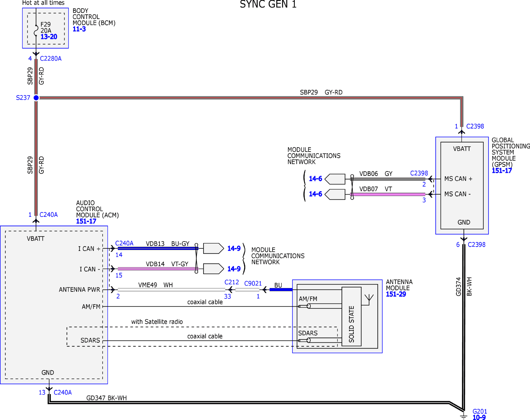530x420 pixels.
Task: Click the off-page arrow on the VDB06 GY wire
Action: [x=335, y=179]
